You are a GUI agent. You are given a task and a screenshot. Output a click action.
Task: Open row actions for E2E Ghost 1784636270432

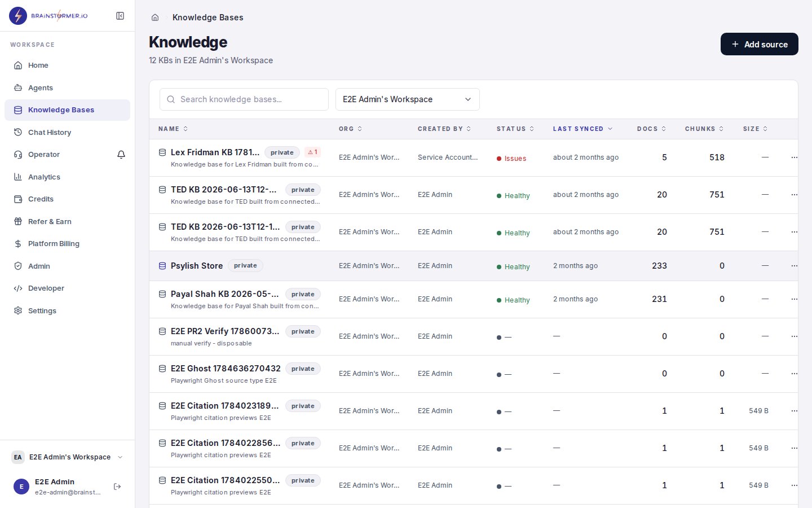tap(794, 374)
